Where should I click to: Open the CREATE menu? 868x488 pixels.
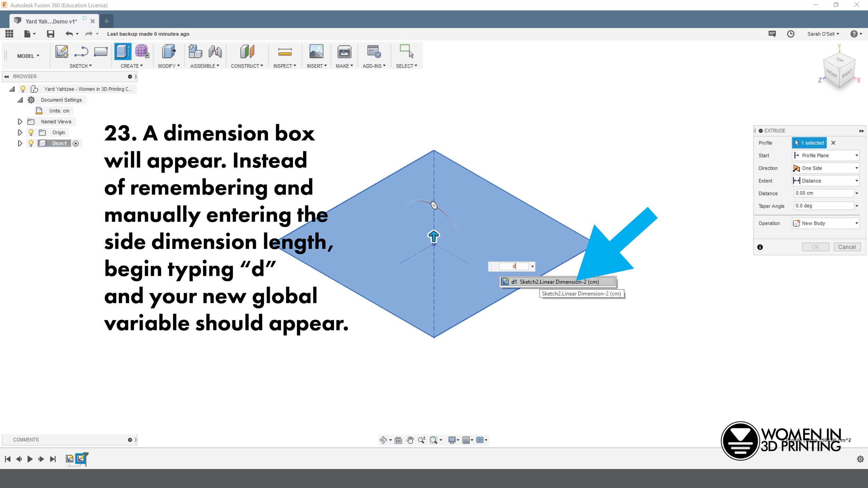click(132, 66)
